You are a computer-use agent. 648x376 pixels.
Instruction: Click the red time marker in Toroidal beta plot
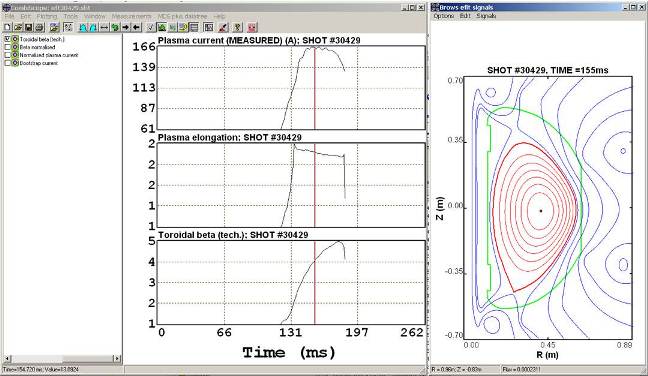point(314,282)
